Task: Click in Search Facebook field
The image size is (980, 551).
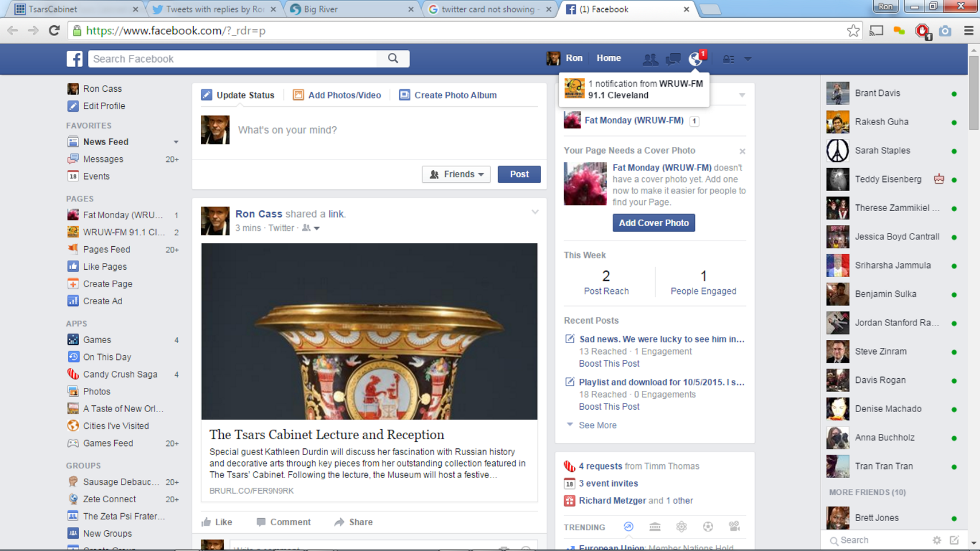Action: pyautogui.click(x=233, y=59)
